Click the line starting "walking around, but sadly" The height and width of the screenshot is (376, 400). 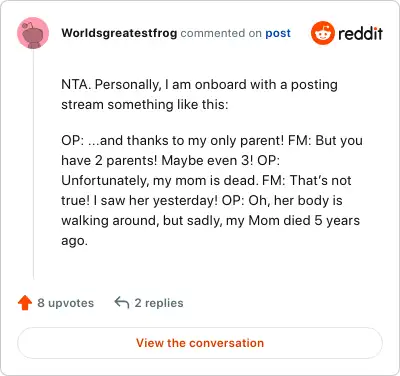[211, 221]
